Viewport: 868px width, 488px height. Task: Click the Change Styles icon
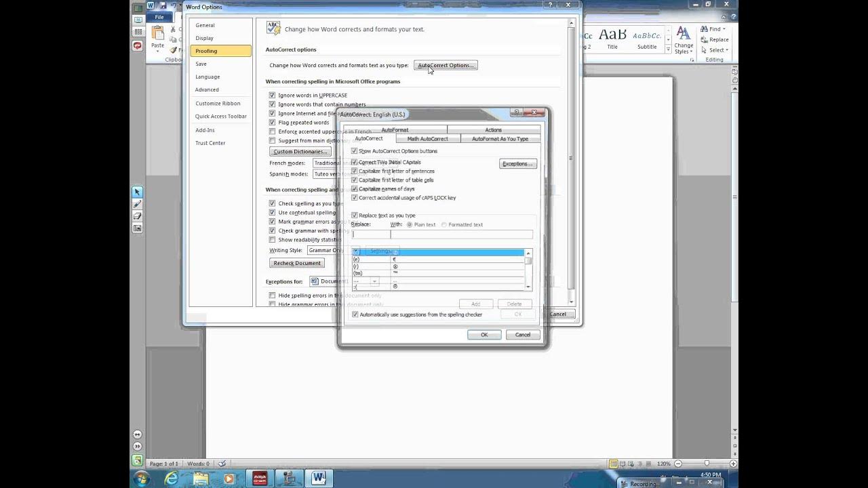pos(684,34)
